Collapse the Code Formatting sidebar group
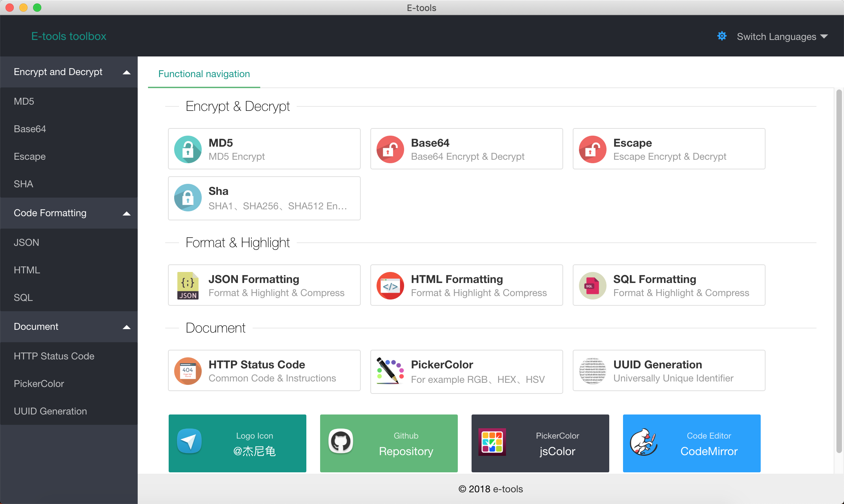Viewport: 844px width, 504px height. (127, 213)
